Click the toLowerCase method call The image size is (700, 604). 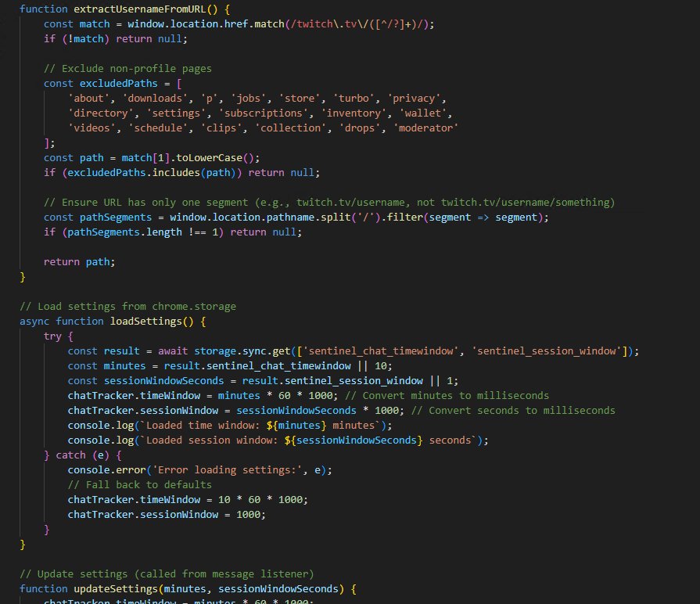[x=209, y=157]
